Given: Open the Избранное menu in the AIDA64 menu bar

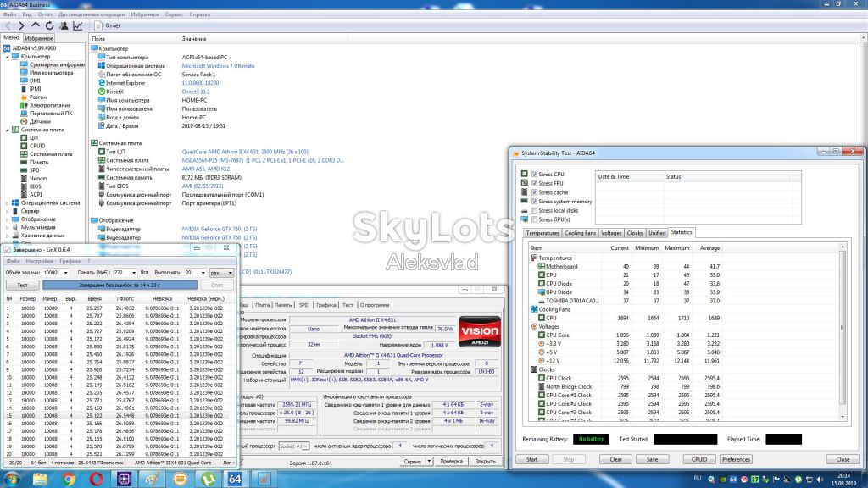Looking at the screenshot, I should (x=144, y=14).
